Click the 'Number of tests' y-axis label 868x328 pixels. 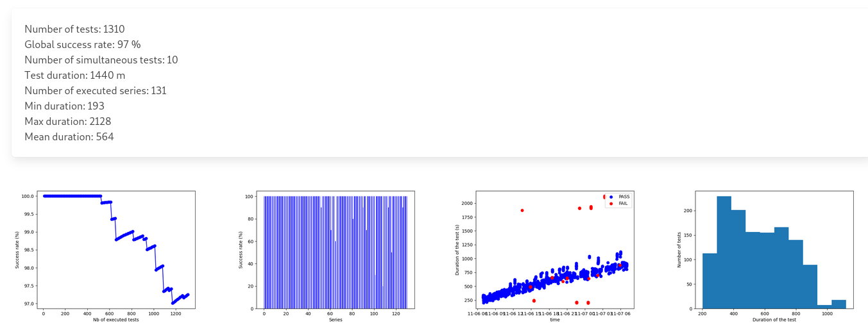(680, 250)
